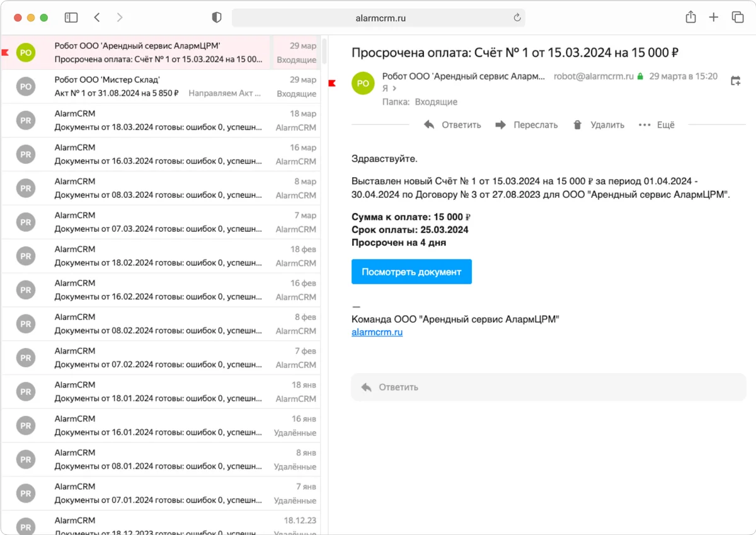Click Ответить in the message action bar
The image size is (756, 535).
[x=452, y=125]
